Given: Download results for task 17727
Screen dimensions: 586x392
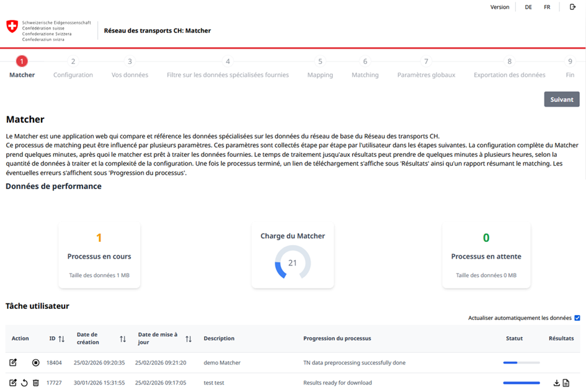Looking at the screenshot, I should (556, 383).
